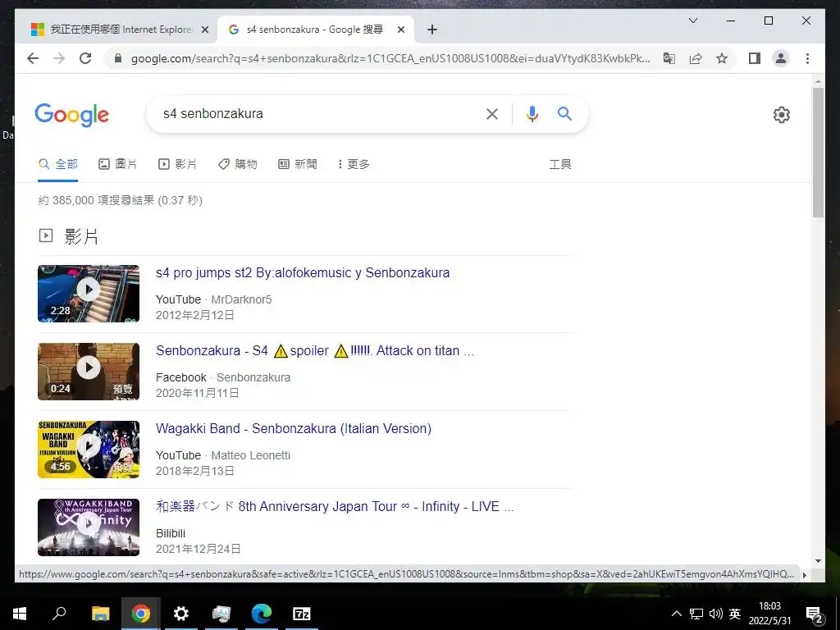Viewport: 840px width, 630px height.
Task: Click the address bar URL
Action: click(x=390, y=58)
